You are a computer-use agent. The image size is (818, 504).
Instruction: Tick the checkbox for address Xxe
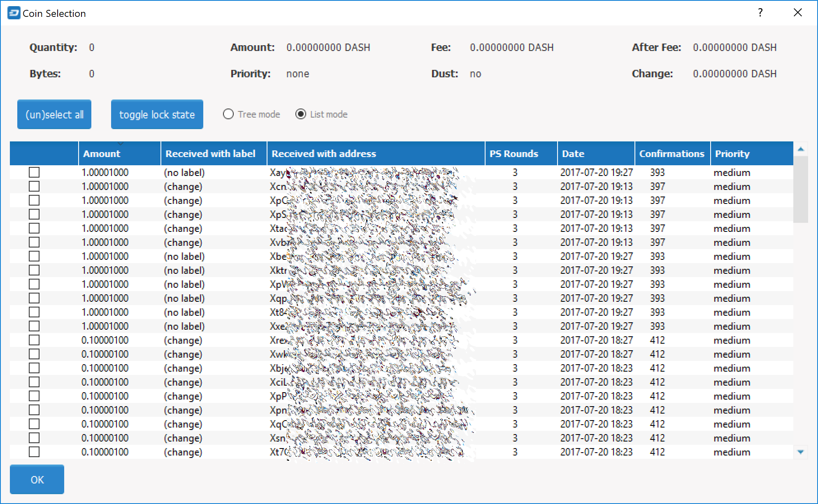click(34, 326)
